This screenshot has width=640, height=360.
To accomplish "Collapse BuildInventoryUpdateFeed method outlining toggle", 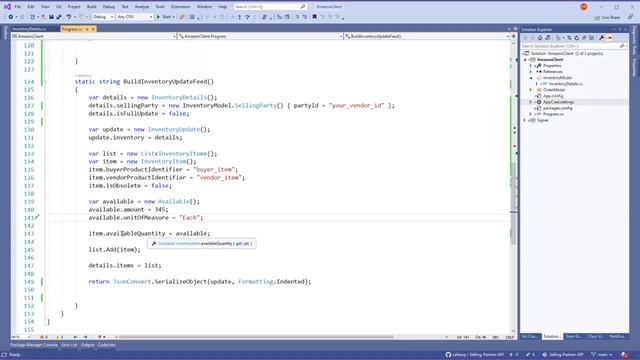I will pyautogui.click(x=45, y=82).
